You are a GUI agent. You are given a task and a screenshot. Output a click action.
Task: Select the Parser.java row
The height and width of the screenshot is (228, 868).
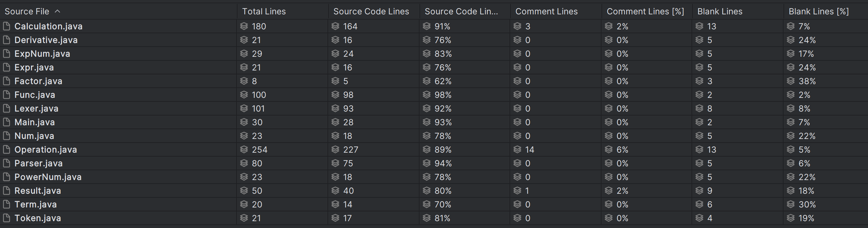[434, 163]
